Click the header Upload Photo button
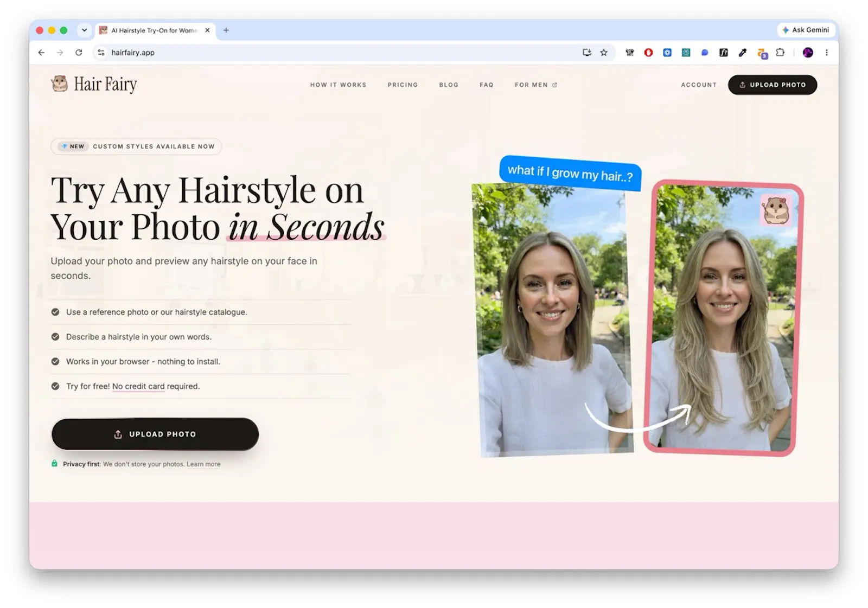The image size is (868, 608). [x=773, y=85]
